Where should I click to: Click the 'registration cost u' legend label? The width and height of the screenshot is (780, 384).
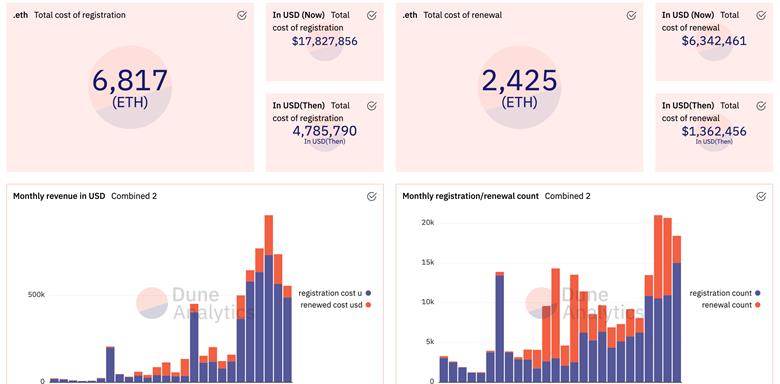click(x=330, y=293)
